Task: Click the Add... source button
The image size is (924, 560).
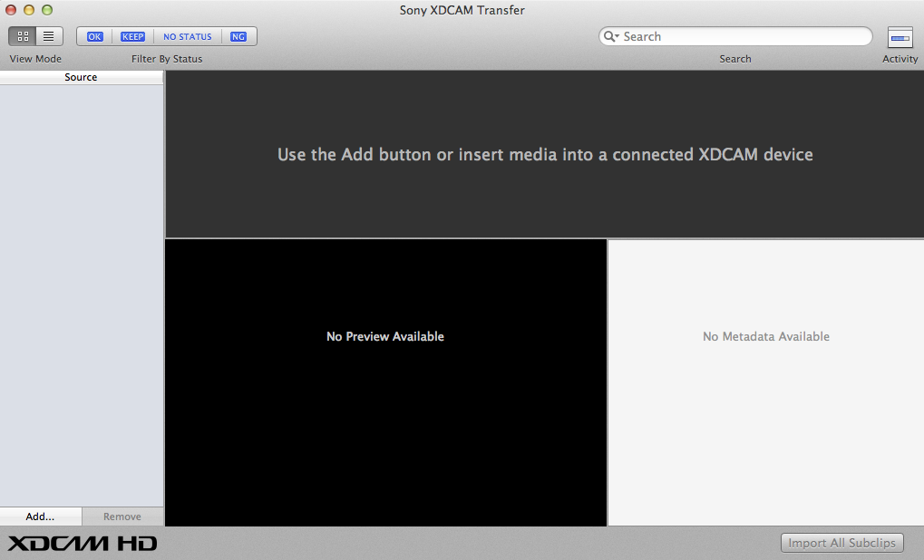Action: [41, 517]
